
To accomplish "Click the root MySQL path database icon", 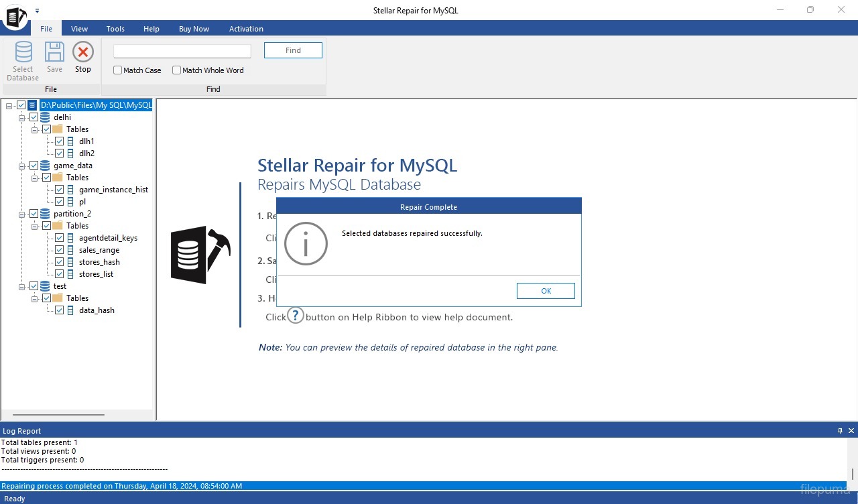I will coord(32,105).
